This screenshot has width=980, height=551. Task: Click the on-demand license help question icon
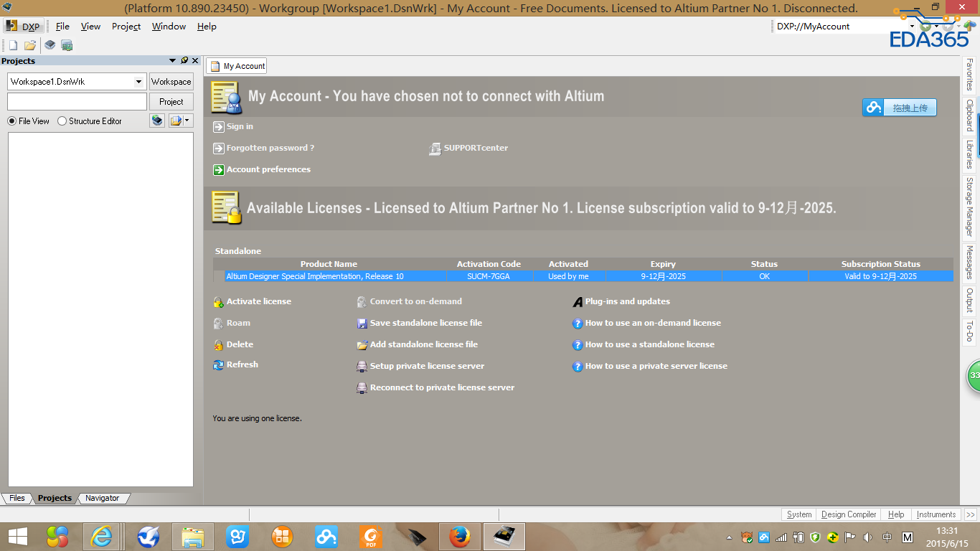(578, 324)
